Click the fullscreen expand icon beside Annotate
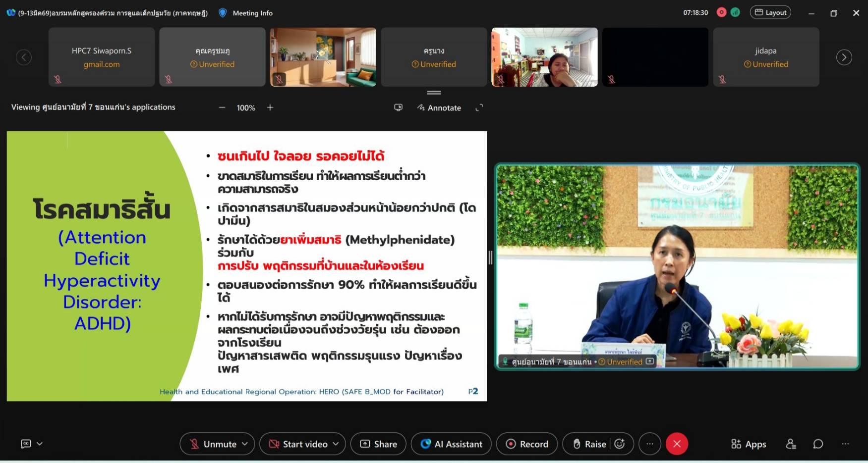Image resolution: width=868 pixels, height=463 pixels. tap(479, 107)
